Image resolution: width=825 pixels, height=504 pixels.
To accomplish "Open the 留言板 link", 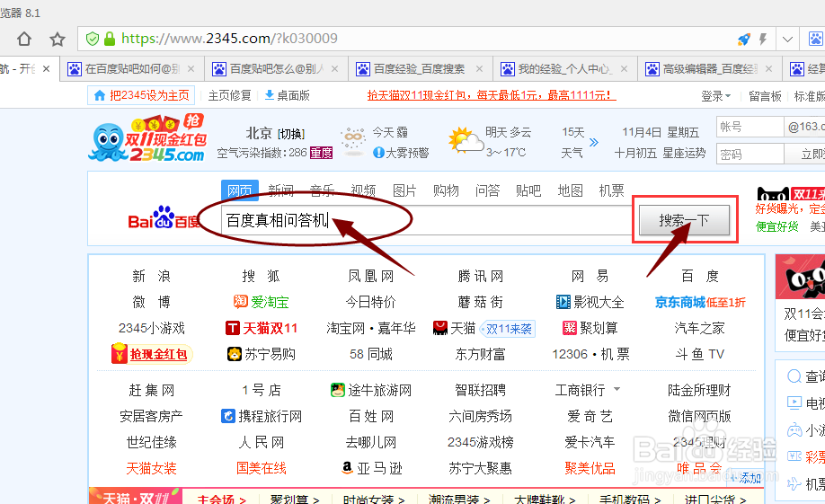I will [765, 96].
